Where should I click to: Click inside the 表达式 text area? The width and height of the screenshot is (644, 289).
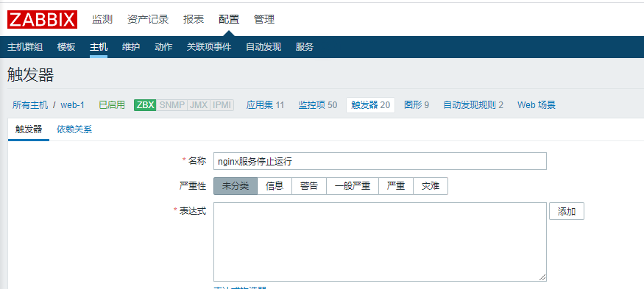click(x=380, y=242)
